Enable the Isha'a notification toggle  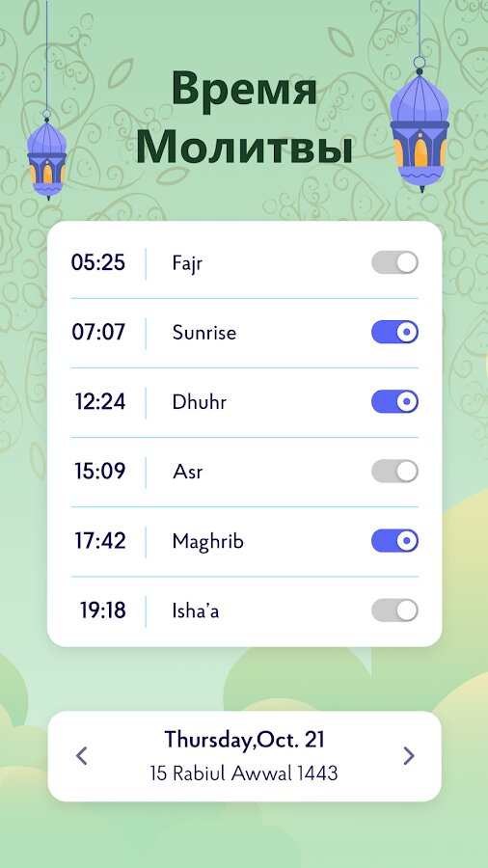pos(394,610)
